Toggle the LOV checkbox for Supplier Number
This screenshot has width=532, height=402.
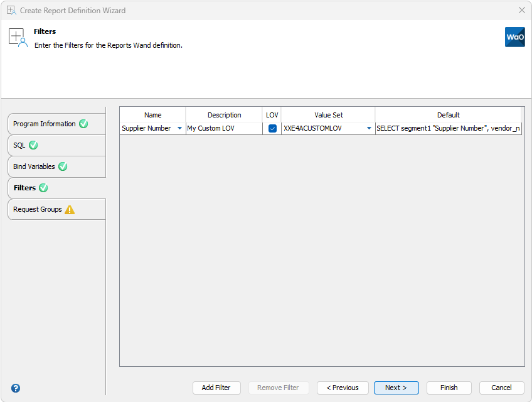point(272,128)
